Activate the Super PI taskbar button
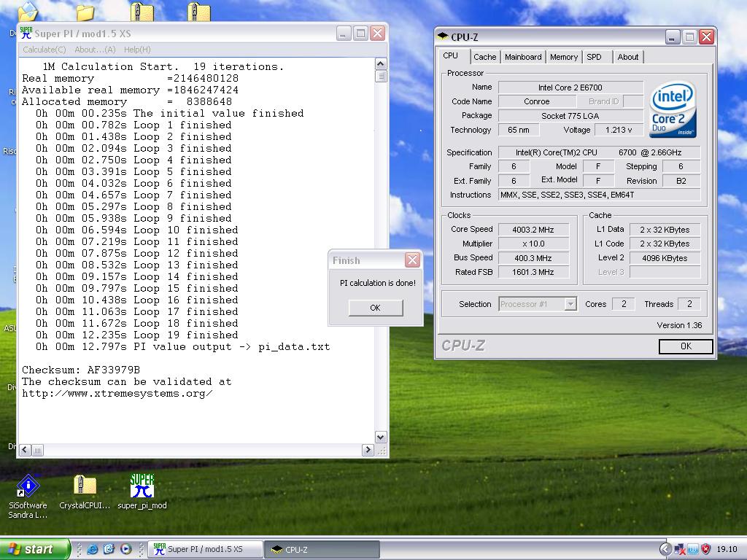The height and width of the screenshot is (560, 747). point(206,550)
